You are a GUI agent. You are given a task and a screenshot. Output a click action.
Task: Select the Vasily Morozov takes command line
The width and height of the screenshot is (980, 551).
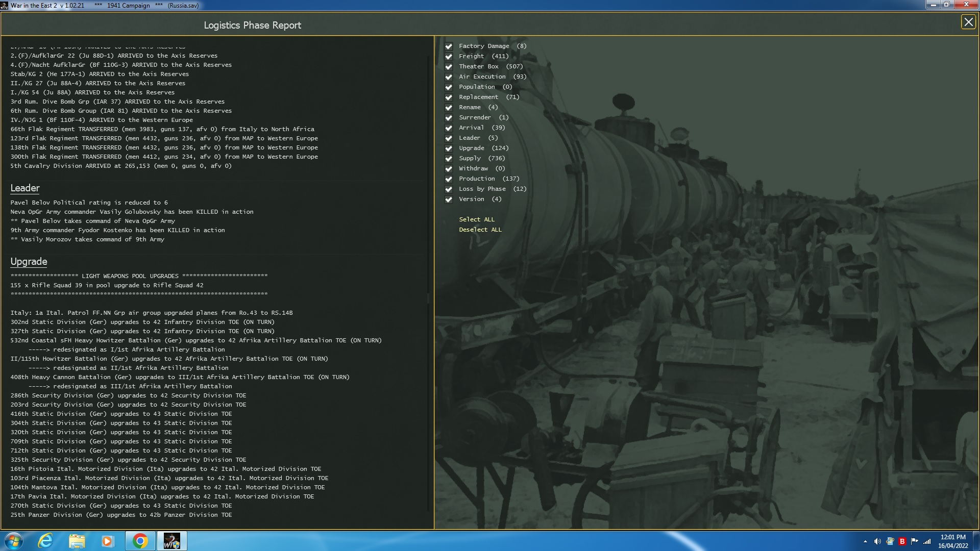(x=87, y=239)
